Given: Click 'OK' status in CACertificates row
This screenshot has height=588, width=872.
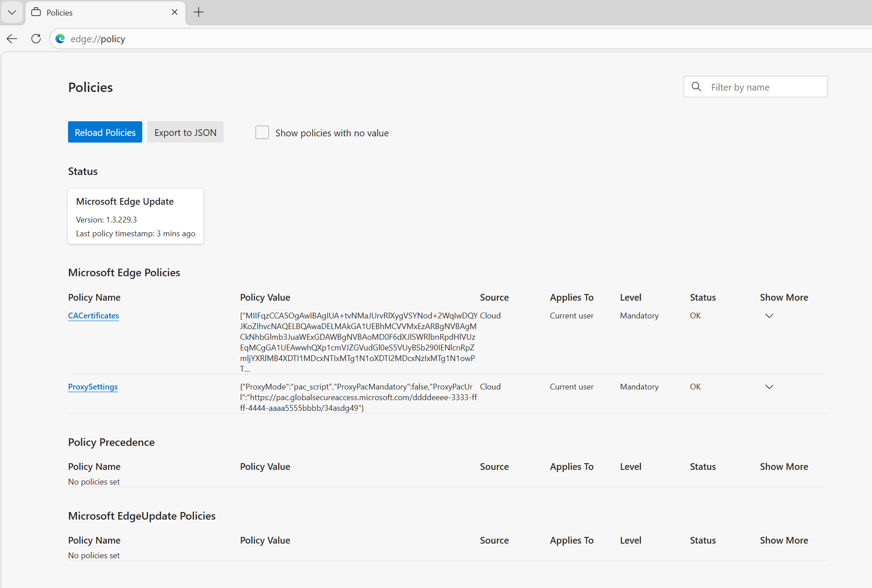Looking at the screenshot, I should coord(695,316).
